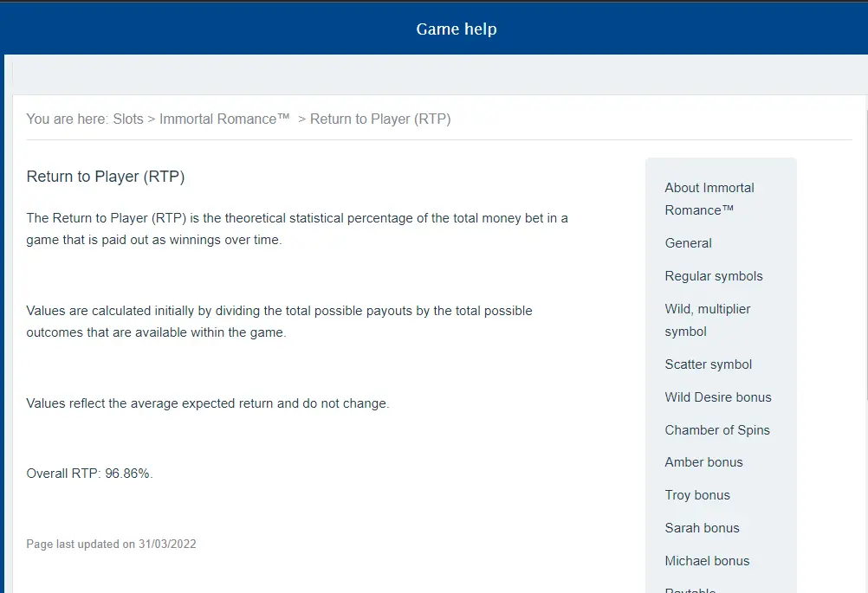Open the Scatter symbol topic

pyautogui.click(x=708, y=364)
